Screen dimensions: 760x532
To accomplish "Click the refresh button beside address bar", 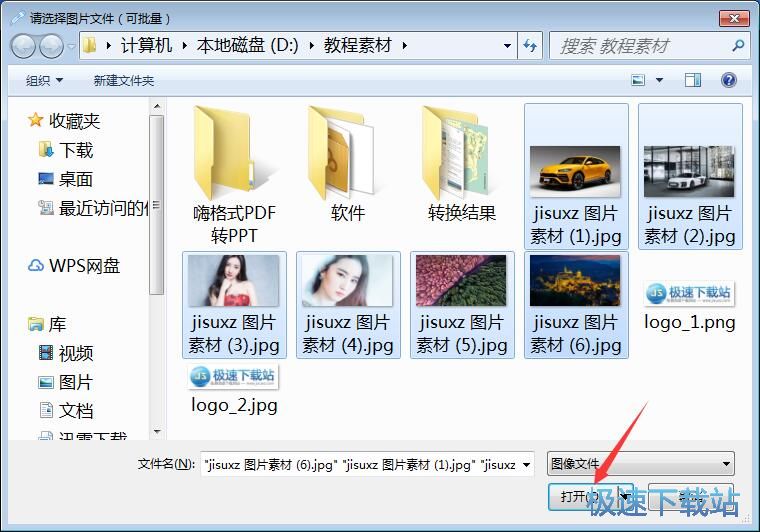I will pos(530,46).
